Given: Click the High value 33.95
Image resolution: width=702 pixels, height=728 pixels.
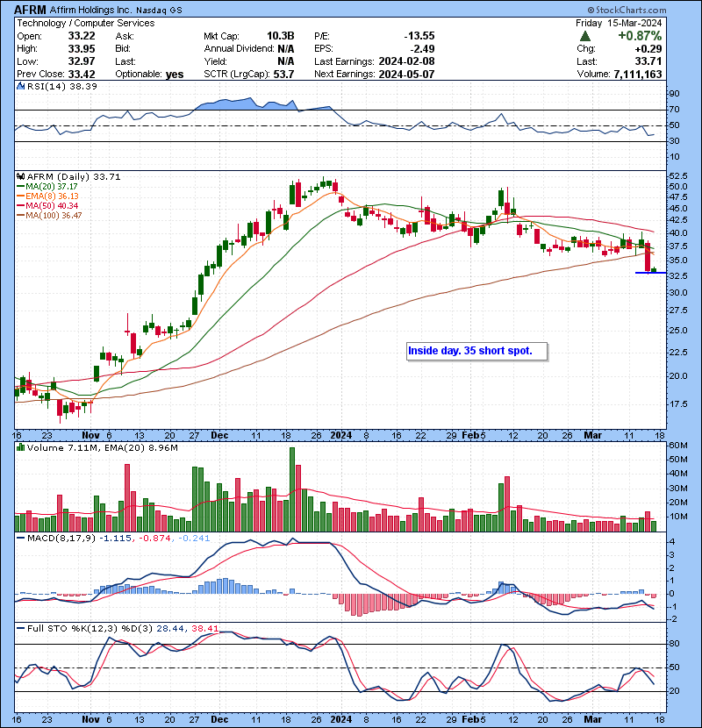Looking at the screenshot, I should (x=82, y=49).
